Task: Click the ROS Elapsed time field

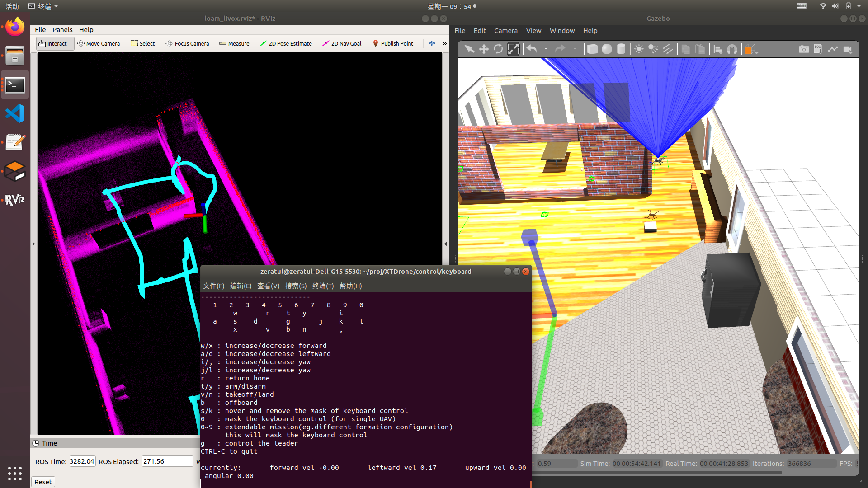Action: (167, 461)
